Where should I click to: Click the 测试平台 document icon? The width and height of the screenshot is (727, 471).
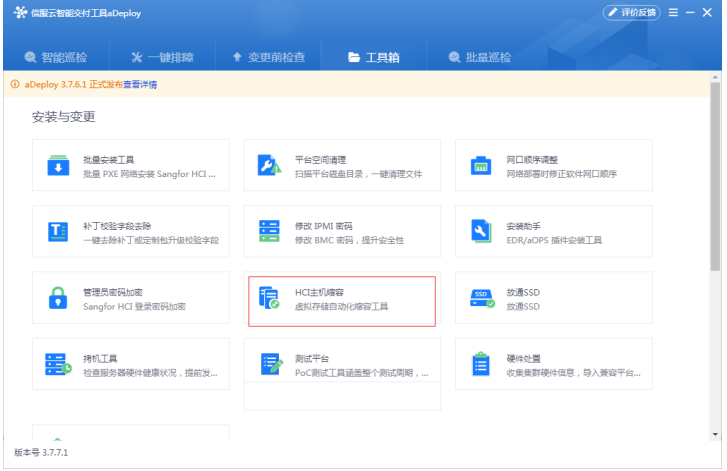tap(269, 364)
